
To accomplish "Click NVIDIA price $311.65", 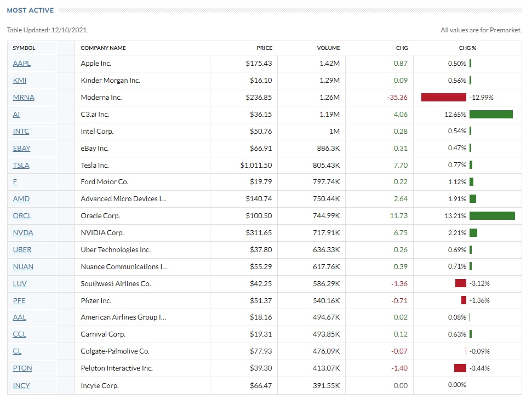I will click(x=259, y=233).
